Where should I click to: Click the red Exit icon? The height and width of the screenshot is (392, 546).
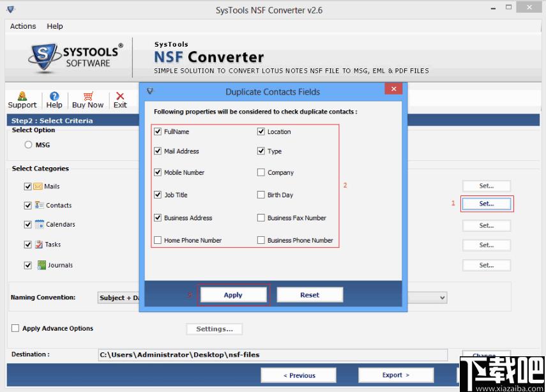click(x=120, y=96)
